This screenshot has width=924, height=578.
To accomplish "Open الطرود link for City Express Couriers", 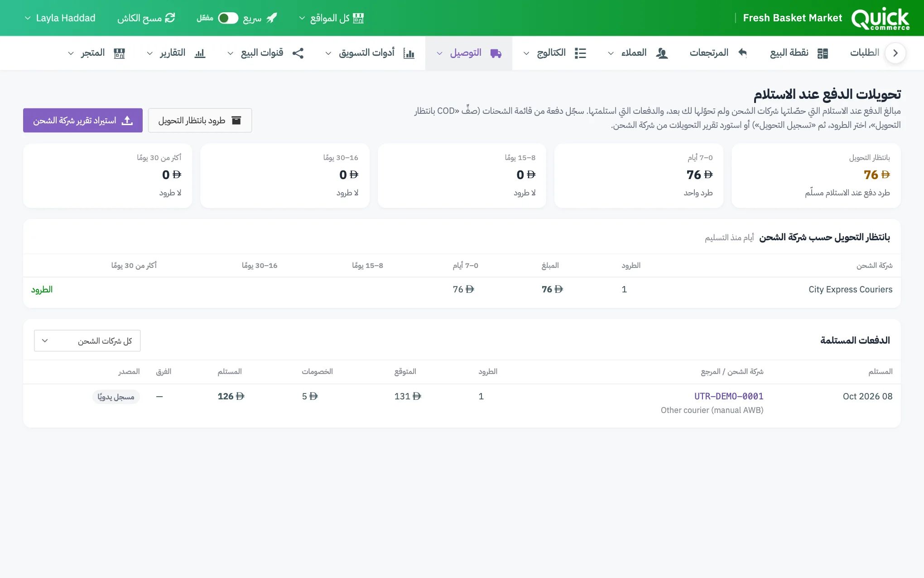I will 42,289.
